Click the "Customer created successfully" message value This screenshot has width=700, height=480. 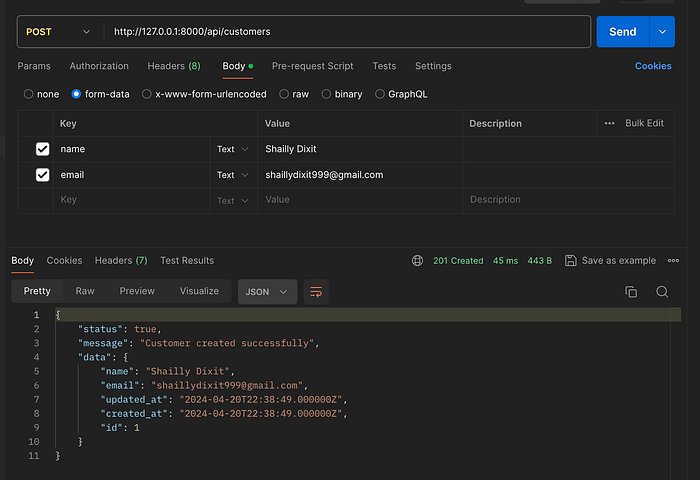(x=227, y=343)
